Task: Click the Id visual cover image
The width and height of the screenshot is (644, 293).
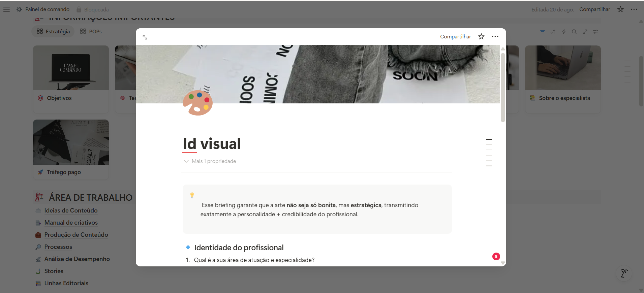Action: (x=318, y=74)
